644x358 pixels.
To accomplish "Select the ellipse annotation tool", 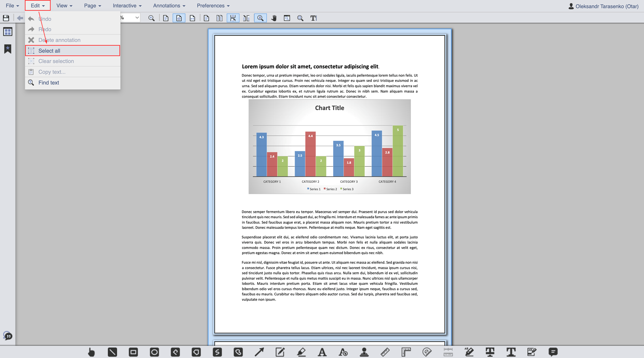I will pyautogui.click(x=154, y=352).
